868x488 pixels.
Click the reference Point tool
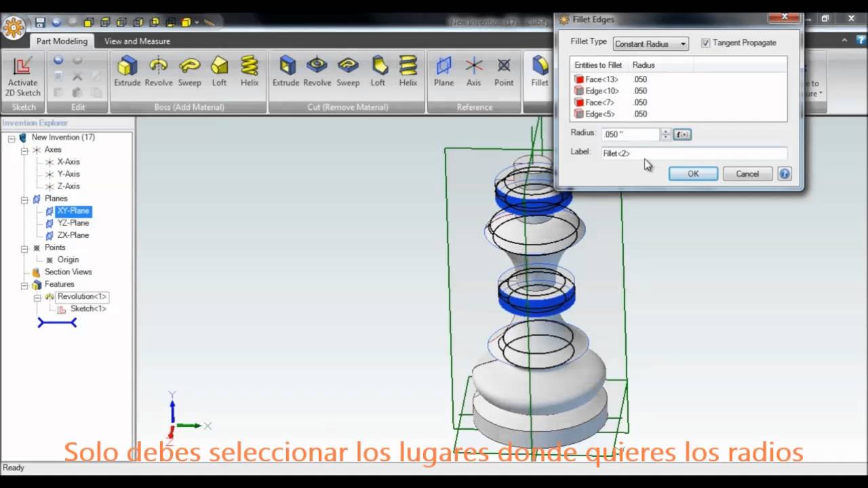pos(504,72)
